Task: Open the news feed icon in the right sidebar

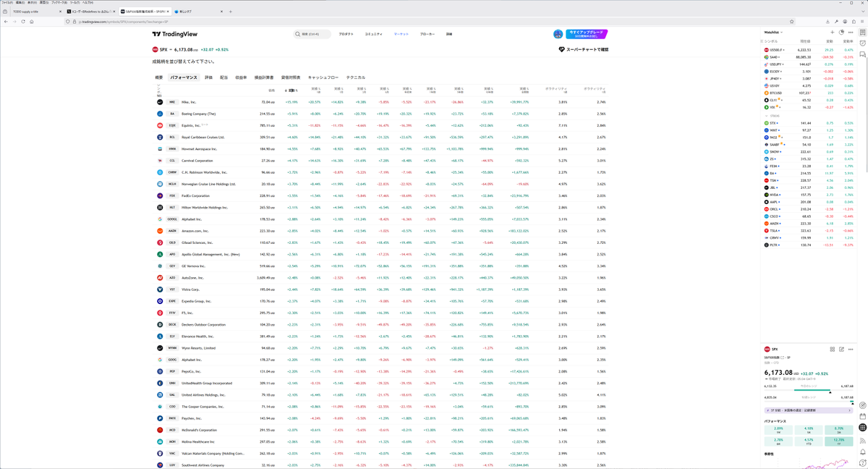Action: click(863, 439)
